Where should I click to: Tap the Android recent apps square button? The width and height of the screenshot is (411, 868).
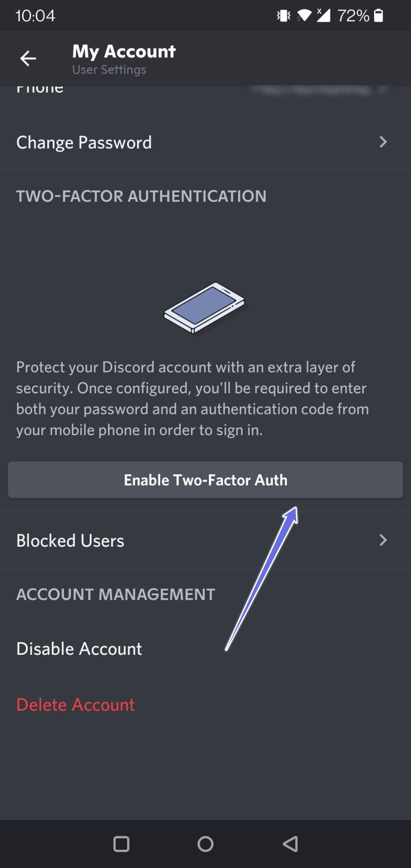pyautogui.click(x=121, y=844)
